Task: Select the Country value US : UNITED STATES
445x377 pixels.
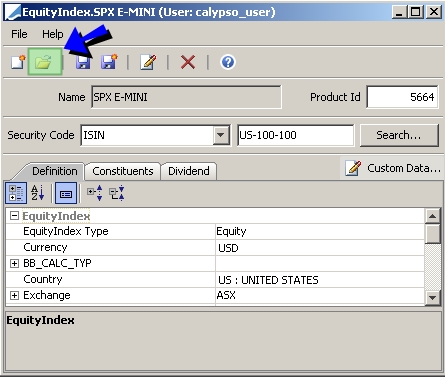Action: click(320, 280)
